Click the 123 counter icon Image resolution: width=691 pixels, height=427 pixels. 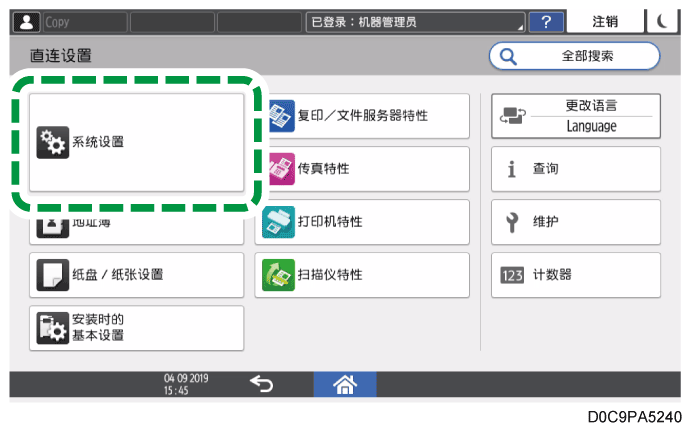click(x=512, y=275)
